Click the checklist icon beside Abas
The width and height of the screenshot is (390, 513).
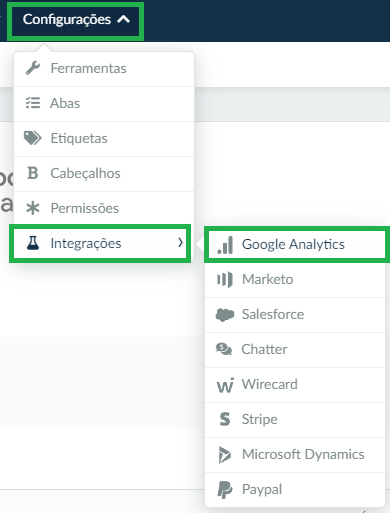point(33,103)
